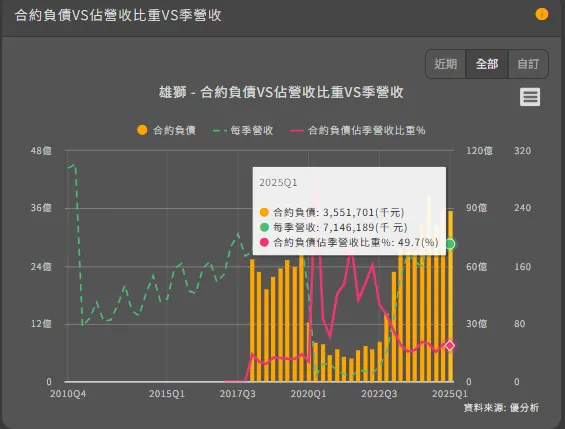The image size is (565, 429).
Task: Click the 60億 right axis label
Action: tap(476, 267)
